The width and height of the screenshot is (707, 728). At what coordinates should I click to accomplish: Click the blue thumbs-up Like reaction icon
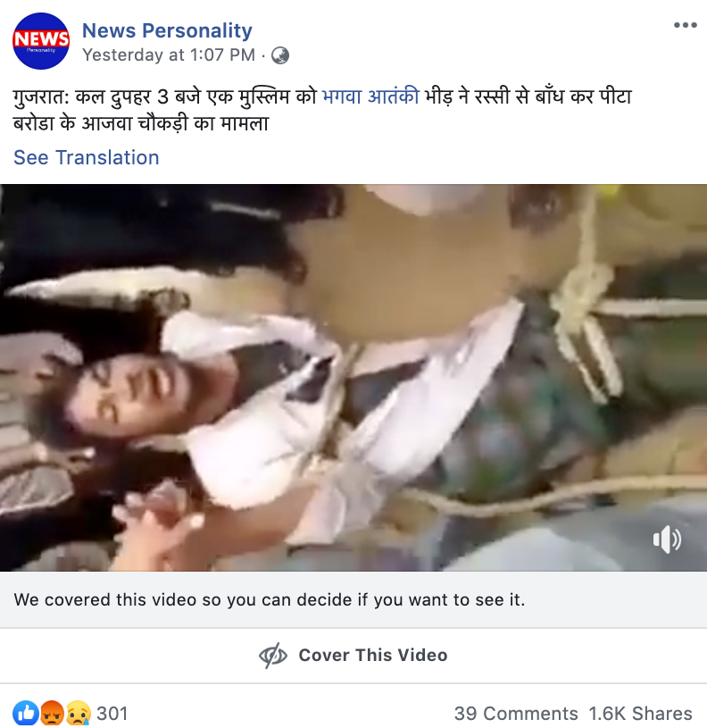(x=26, y=713)
